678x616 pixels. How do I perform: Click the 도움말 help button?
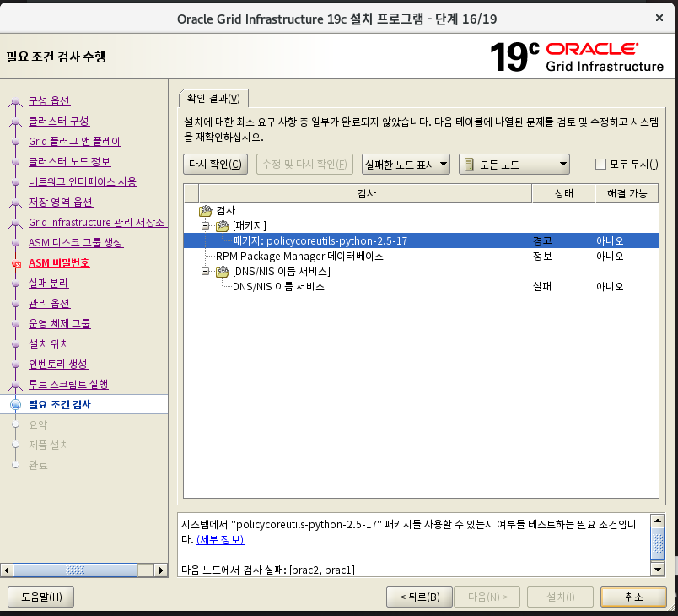coord(41,597)
